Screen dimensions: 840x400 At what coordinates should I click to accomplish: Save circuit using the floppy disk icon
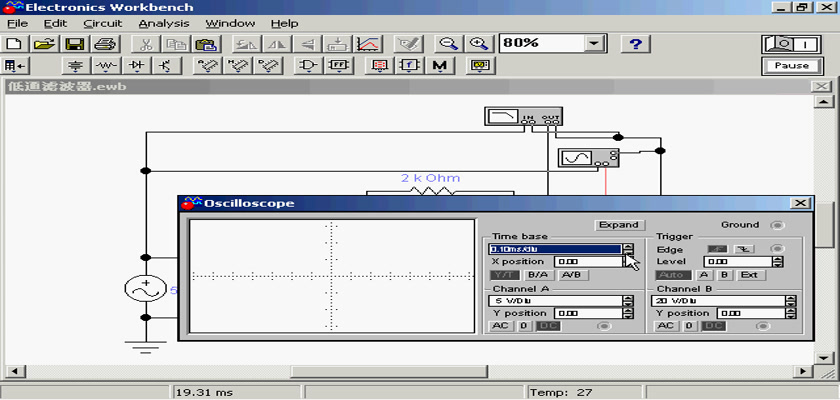74,44
